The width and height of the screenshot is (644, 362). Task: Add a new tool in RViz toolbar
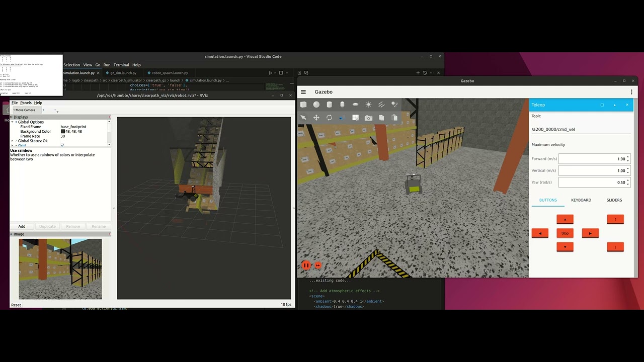[x=43, y=110]
